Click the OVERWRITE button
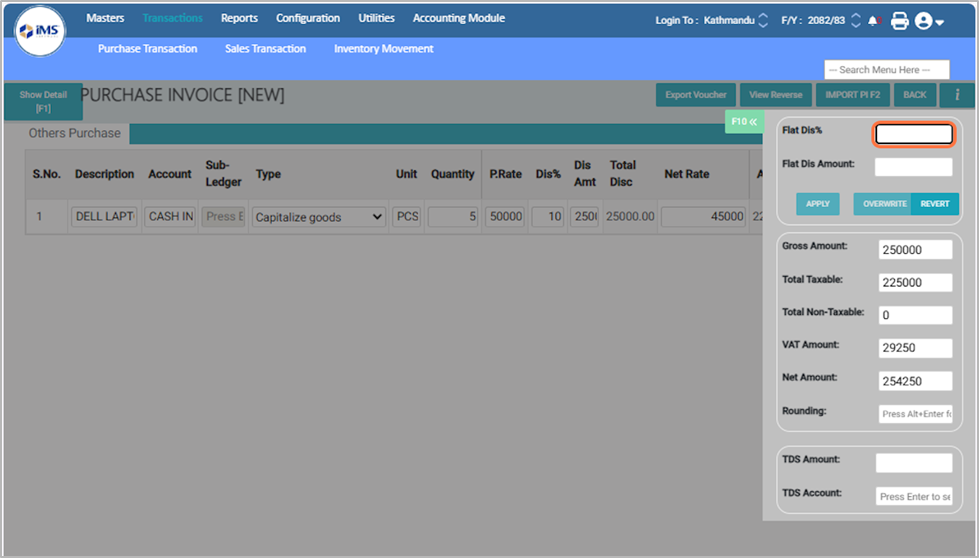This screenshot has height=558, width=979. (x=882, y=203)
